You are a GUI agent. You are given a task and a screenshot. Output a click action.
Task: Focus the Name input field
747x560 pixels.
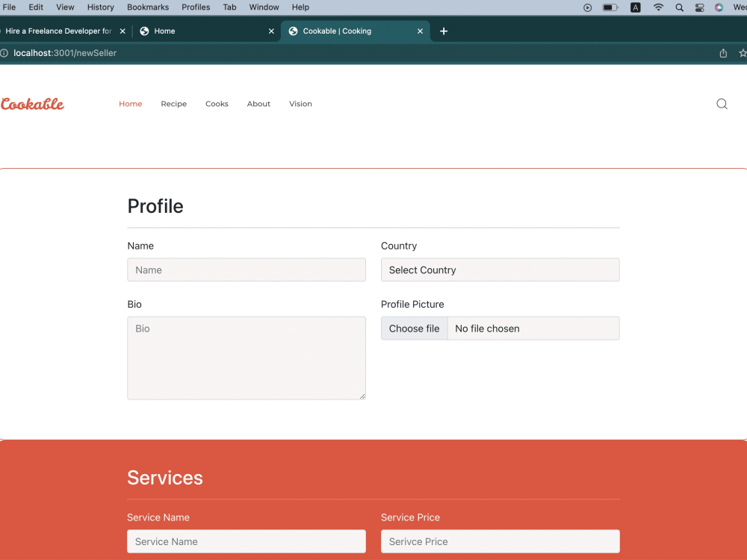(247, 270)
